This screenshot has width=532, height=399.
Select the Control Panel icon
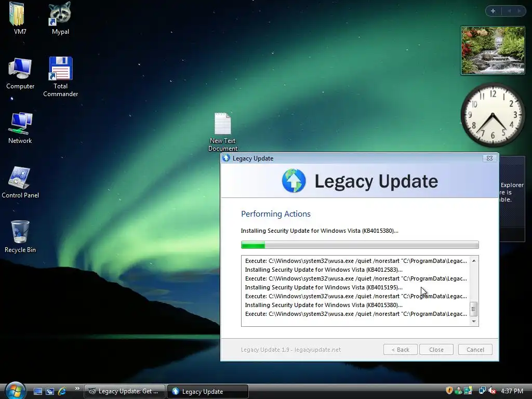(20, 182)
